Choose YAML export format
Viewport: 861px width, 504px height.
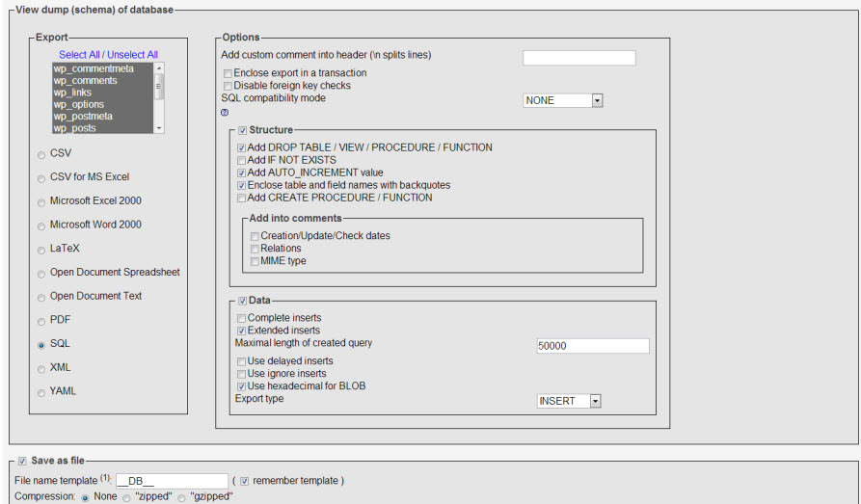click(41, 392)
